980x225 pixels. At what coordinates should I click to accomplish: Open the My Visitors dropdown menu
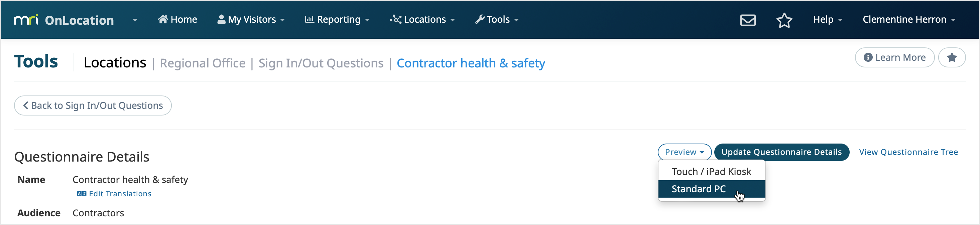coord(251,19)
